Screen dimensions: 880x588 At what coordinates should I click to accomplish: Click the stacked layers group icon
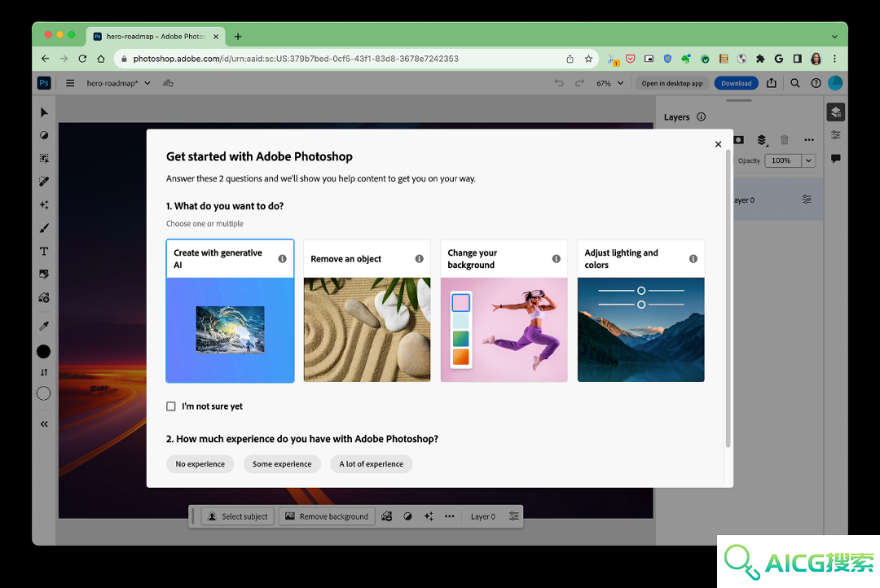[762, 140]
